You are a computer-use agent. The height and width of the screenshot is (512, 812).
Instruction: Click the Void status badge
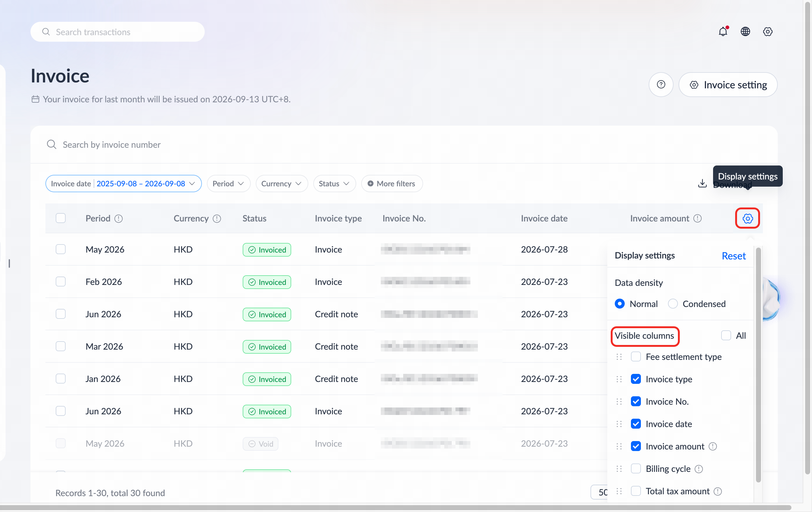coord(260,444)
